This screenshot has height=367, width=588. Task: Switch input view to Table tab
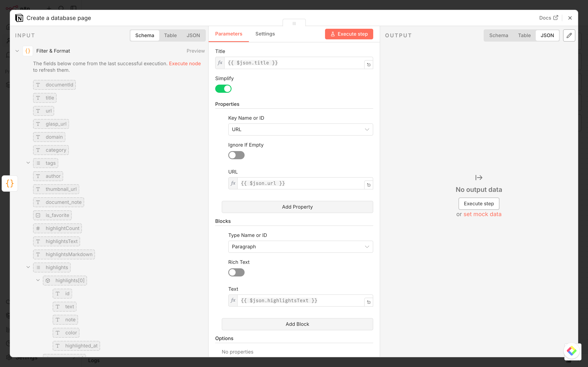coord(170,35)
